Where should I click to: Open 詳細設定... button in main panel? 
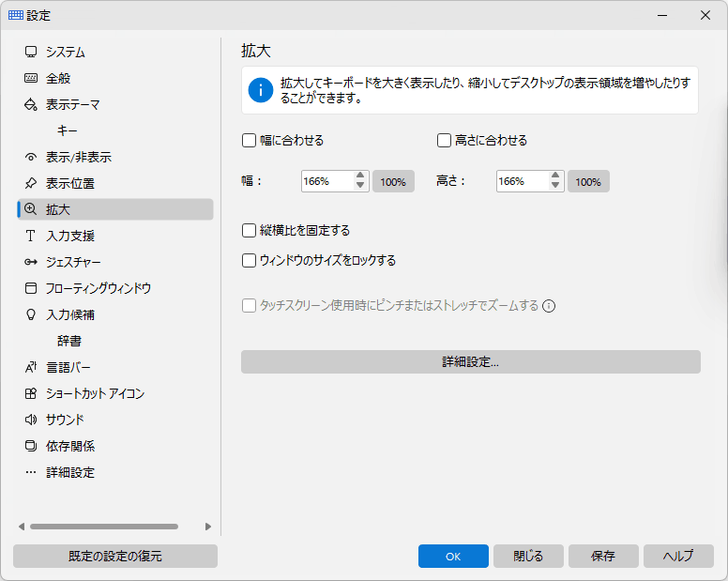pyautogui.click(x=470, y=361)
